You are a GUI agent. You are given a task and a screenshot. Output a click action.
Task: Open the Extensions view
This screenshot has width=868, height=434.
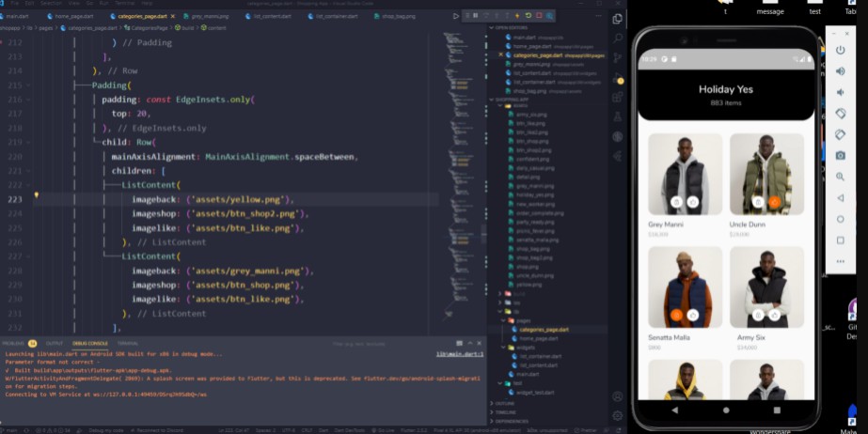point(618,98)
